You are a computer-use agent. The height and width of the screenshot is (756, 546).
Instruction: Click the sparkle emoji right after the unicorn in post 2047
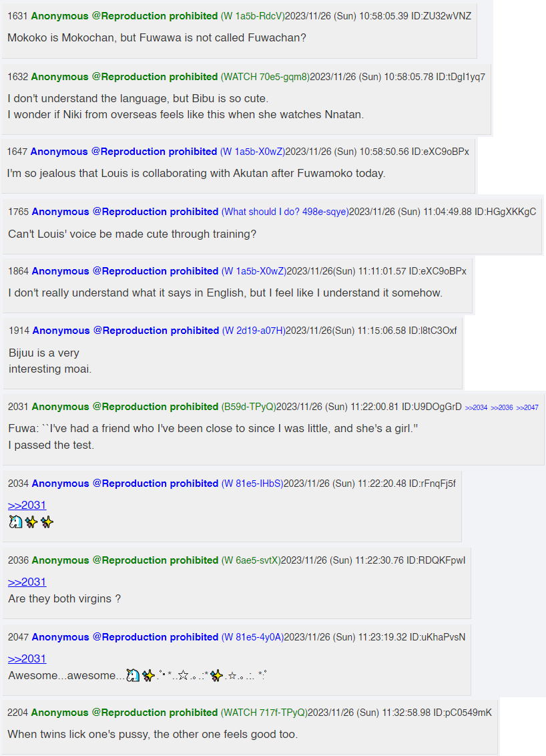pos(148,676)
